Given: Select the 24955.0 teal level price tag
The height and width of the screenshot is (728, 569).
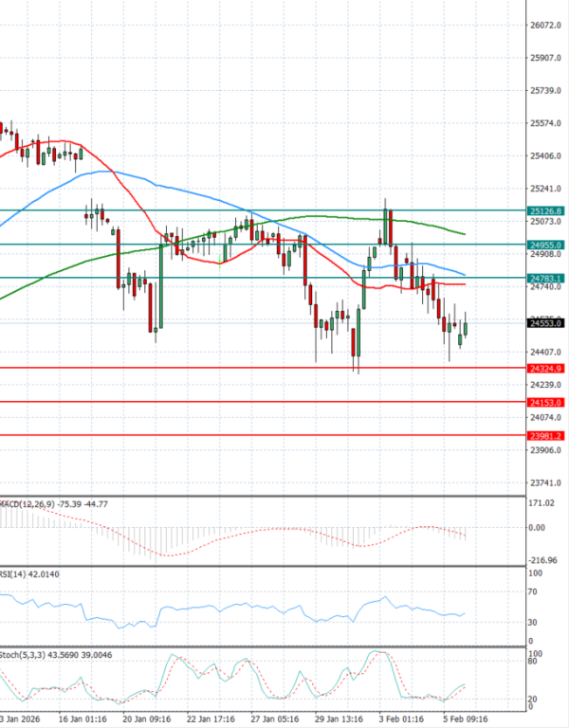Looking at the screenshot, I should [x=545, y=245].
